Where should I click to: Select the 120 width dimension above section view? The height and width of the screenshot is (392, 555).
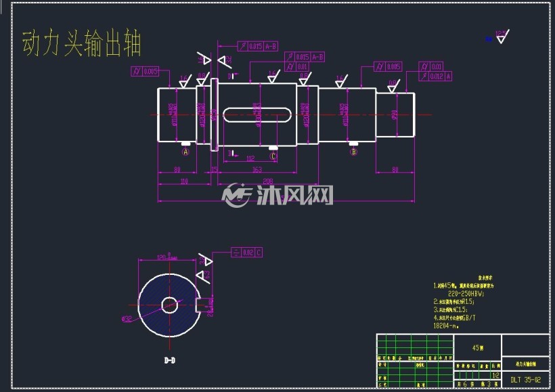pyautogui.click(x=167, y=257)
